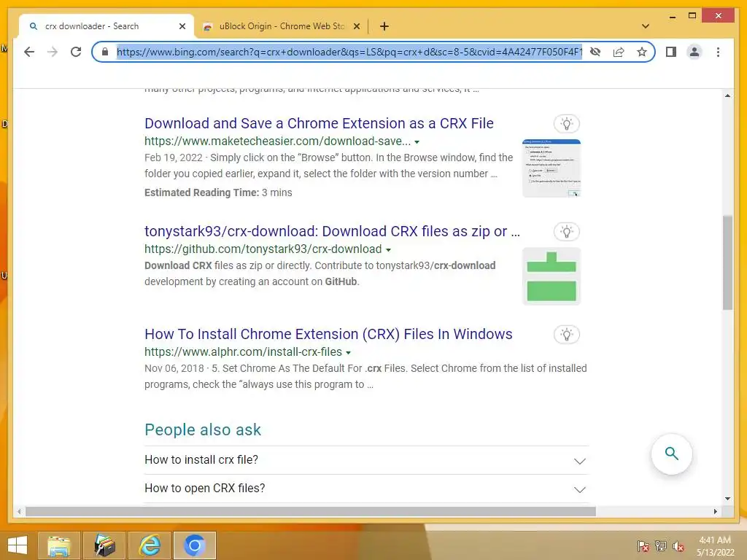Click vertical scrollbar up arrow
This screenshot has height=560, width=747.
(x=727, y=96)
